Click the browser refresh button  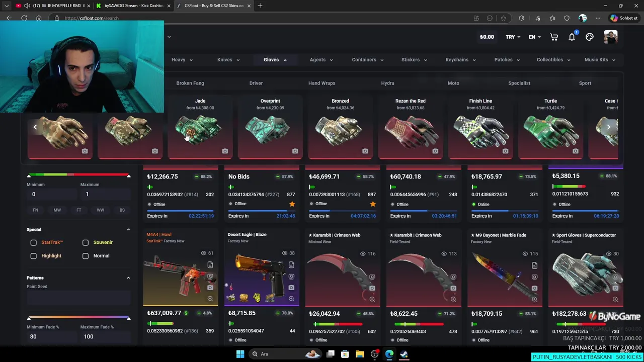pyautogui.click(x=24, y=18)
